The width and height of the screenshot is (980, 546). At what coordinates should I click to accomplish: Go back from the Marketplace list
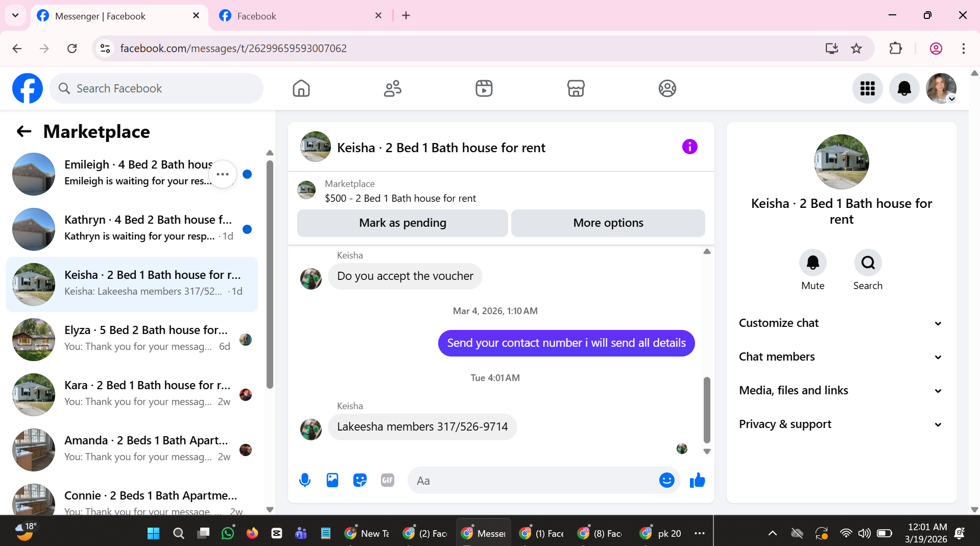click(24, 132)
